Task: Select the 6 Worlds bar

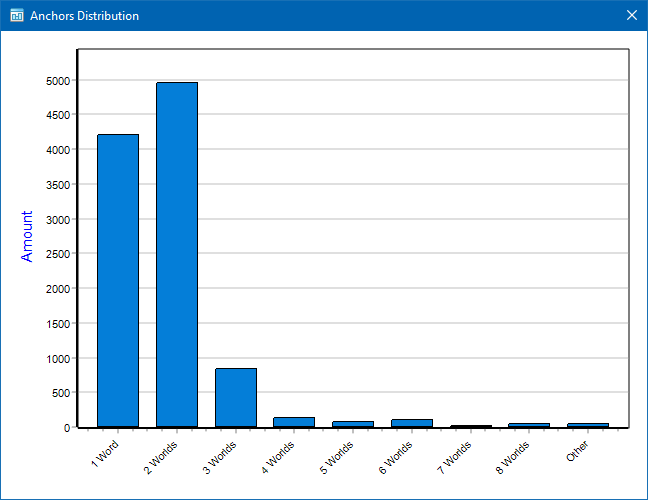Action: 412,423
